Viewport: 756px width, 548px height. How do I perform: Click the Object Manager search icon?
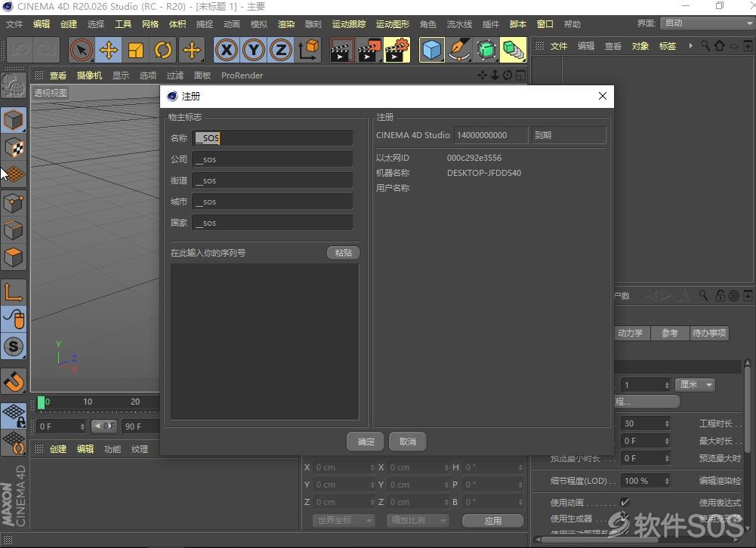pos(705,46)
